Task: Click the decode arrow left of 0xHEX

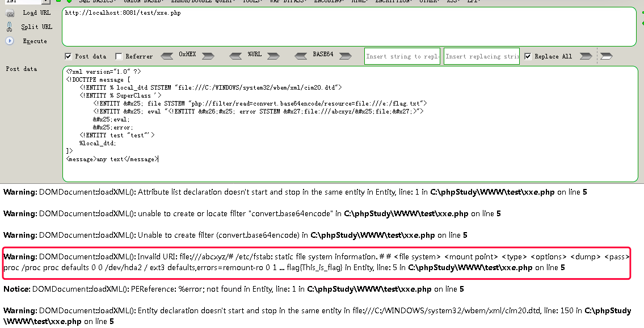Action: (167, 56)
